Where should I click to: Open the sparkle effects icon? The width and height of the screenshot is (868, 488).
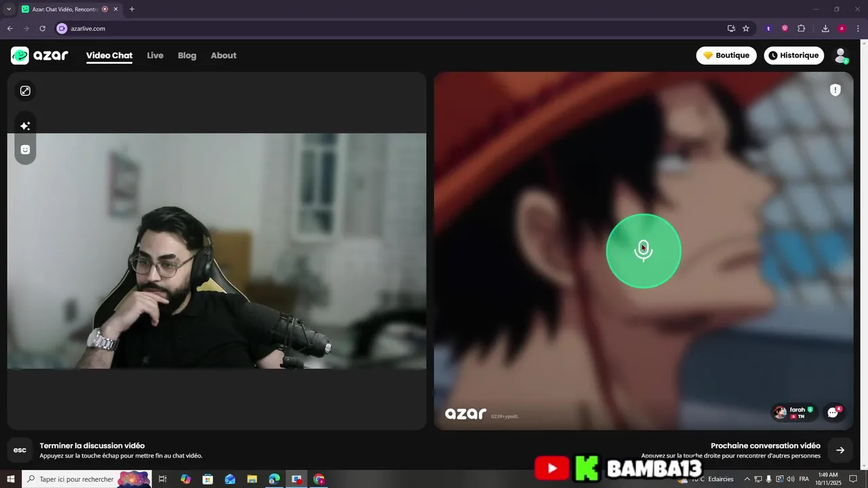click(25, 126)
